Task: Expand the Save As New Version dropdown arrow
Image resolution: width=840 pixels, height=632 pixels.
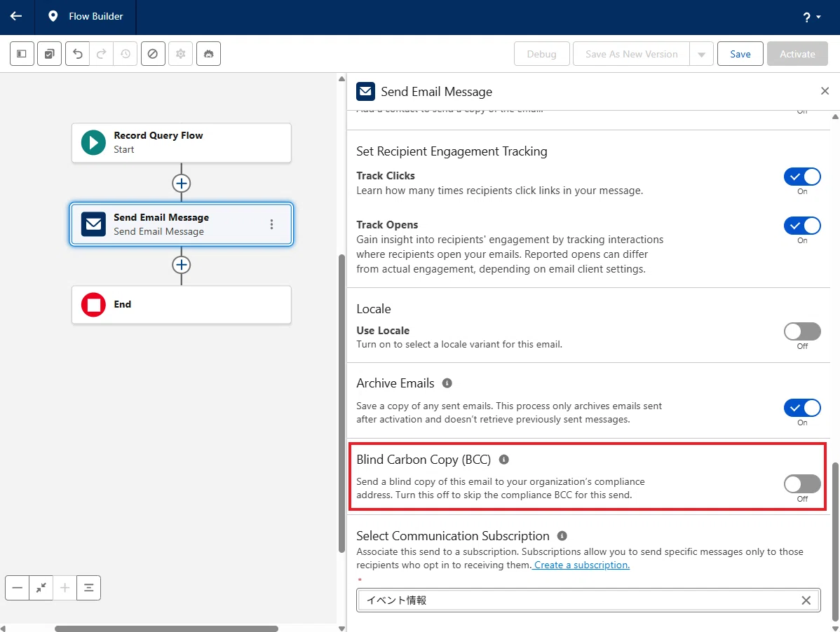Action: (701, 54)
